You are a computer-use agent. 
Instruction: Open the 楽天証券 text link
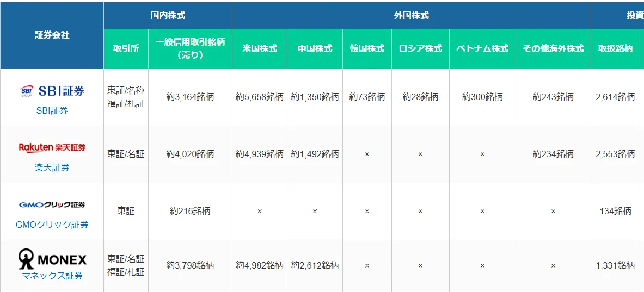(x=52, y=167)
